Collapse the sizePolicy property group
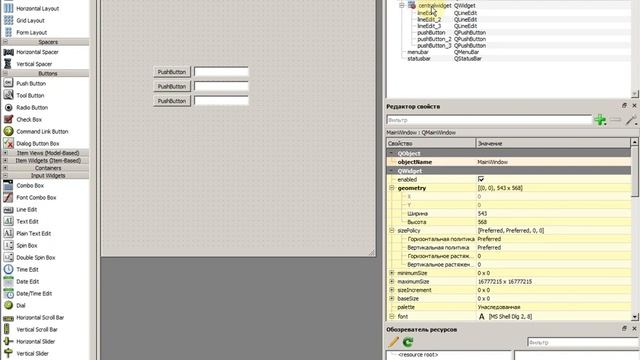 coord(392,230)
